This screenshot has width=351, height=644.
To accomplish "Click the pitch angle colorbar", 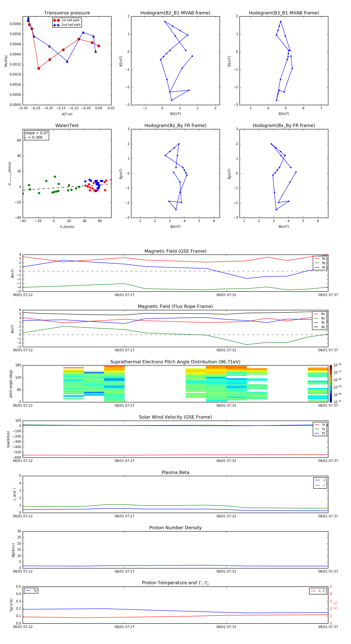I will tap(331, 384).
